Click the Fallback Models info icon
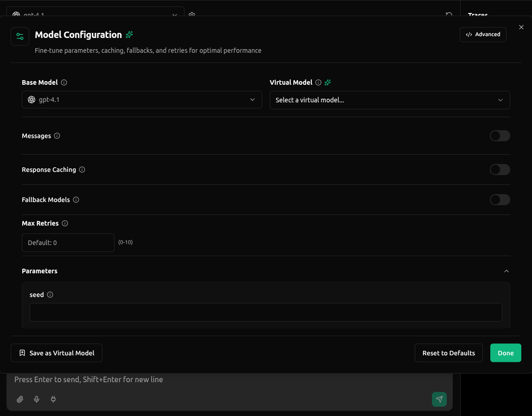The image size is (532, 416). pyautogui.click(x=76, y=200)
